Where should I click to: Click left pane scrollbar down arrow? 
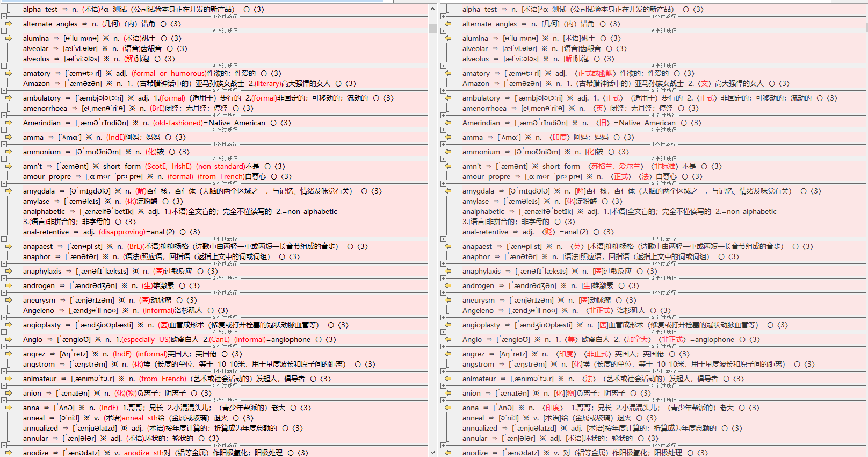[x=432, y=452]
